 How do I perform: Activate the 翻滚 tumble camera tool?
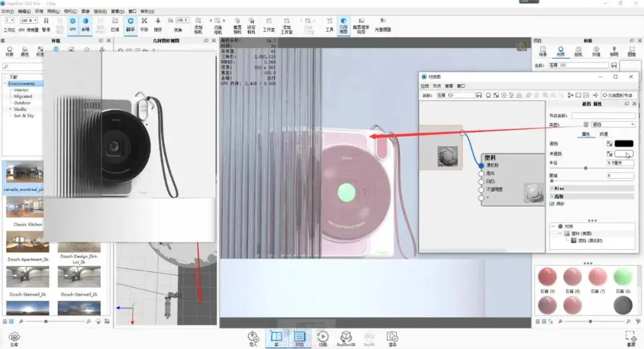tap(130, 24)
